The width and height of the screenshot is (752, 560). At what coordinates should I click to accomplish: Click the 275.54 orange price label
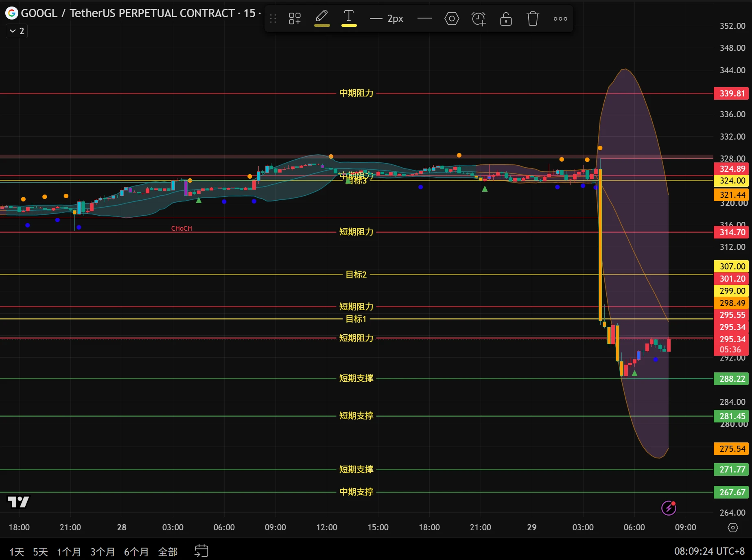pyautogui.click(x=732, y=449)
